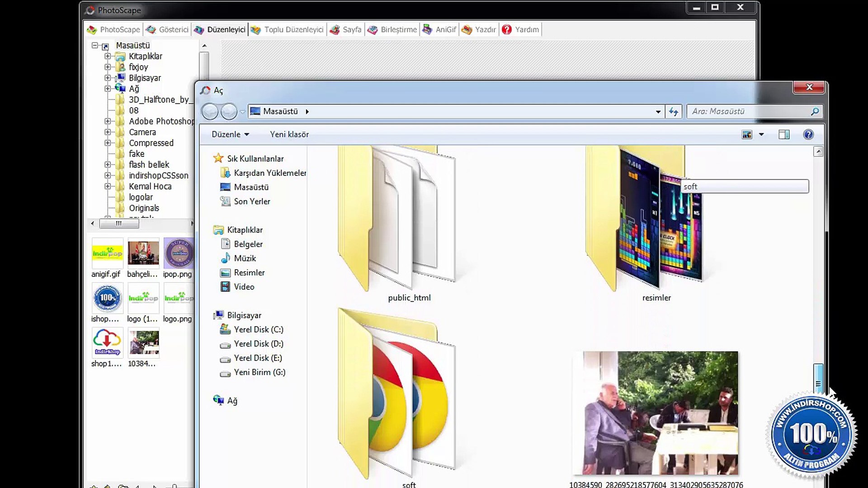868x488 pixels.
Task: Open the view options dropdown arrow
Action: point(761,135)
